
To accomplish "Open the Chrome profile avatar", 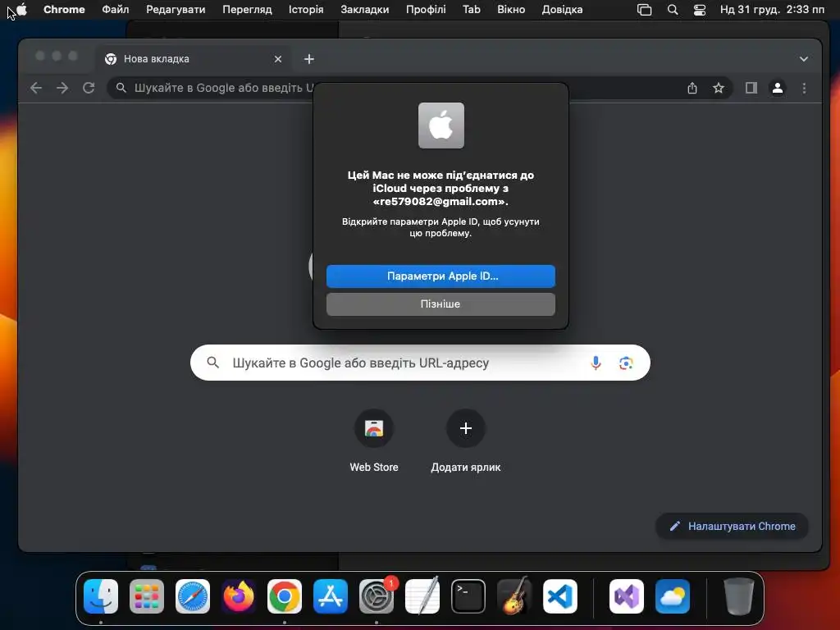I will (x=778, y=88).
